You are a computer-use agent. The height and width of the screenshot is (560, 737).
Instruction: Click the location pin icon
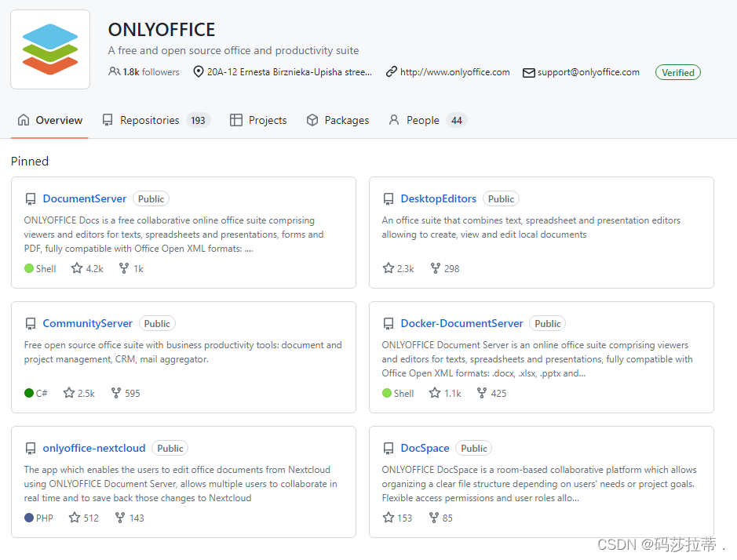coord(199,71)
